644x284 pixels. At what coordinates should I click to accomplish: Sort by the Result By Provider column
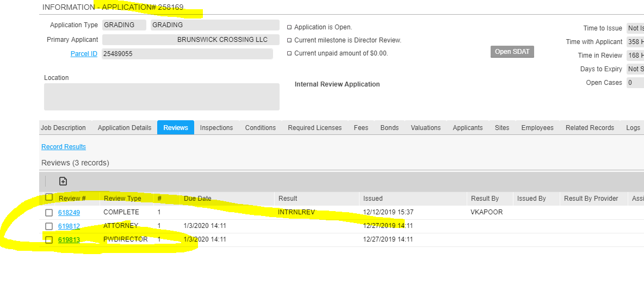591,199
